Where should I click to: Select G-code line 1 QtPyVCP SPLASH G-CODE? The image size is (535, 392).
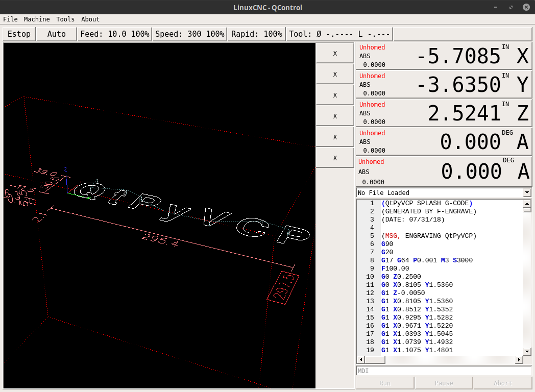427,203
